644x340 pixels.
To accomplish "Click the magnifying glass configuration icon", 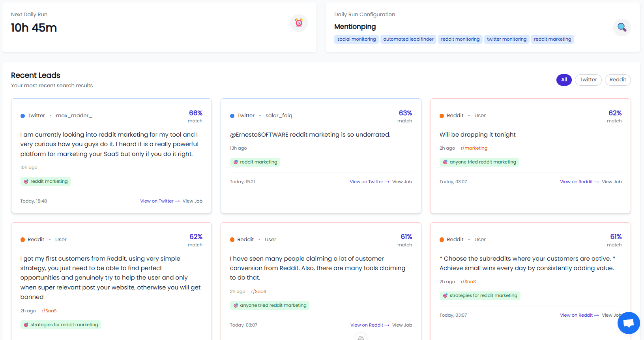I will (x=622, y=27).
